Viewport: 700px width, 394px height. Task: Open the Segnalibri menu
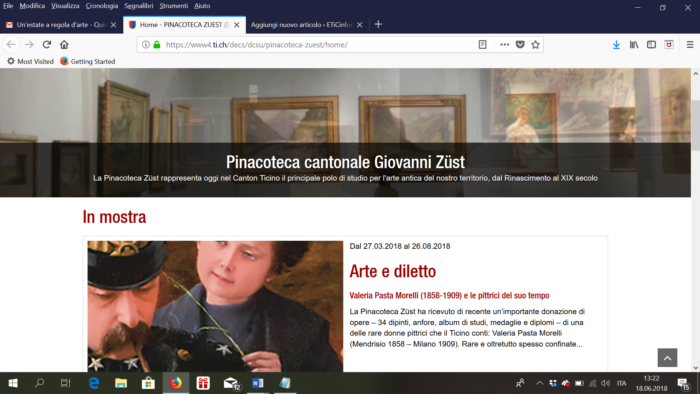click(x=139, y=6)
